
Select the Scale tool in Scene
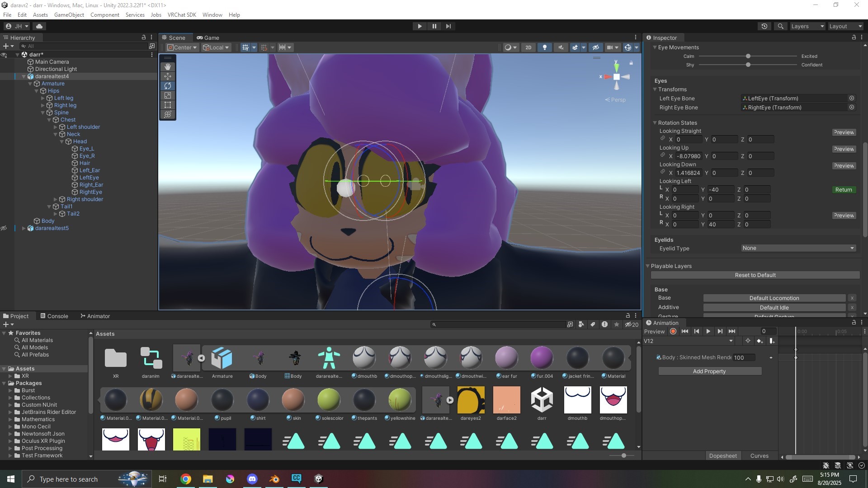(168, 95)
